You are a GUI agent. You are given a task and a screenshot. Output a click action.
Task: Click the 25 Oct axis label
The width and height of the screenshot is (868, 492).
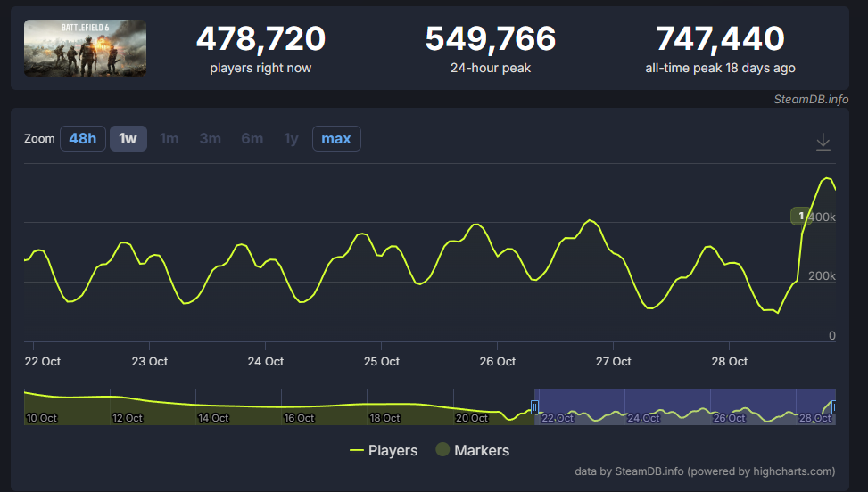(x=382, y=362)
